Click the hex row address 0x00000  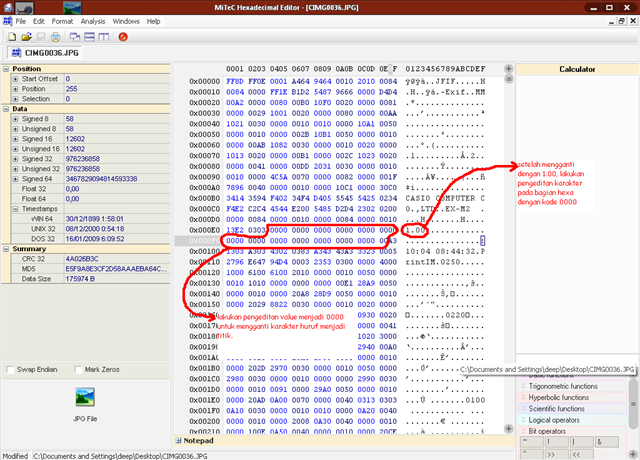tap(204, 82)
